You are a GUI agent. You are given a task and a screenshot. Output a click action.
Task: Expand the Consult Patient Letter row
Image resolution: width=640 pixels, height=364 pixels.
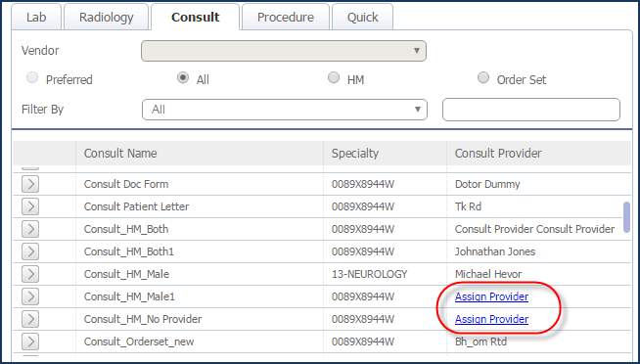(x=30, y=206)
